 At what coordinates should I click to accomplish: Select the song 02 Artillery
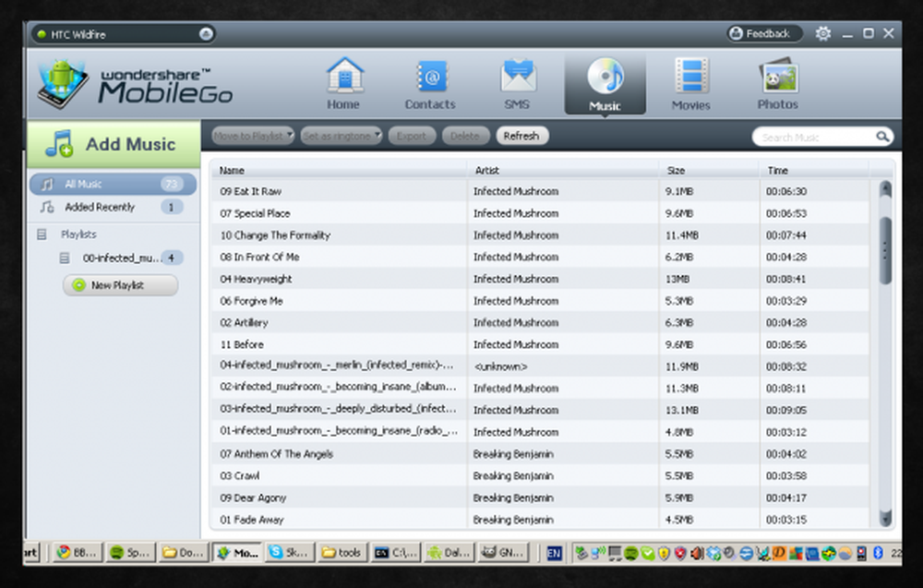540,322
